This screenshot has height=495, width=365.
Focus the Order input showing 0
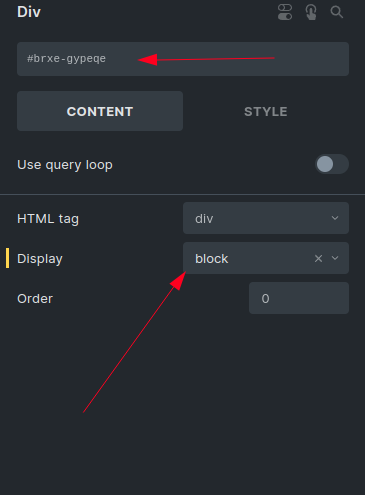pos(299,298)
